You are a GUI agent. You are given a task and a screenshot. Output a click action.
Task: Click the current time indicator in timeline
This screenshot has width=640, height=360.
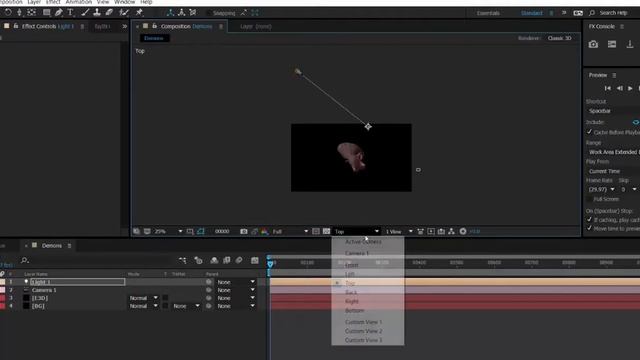[270, 264]
